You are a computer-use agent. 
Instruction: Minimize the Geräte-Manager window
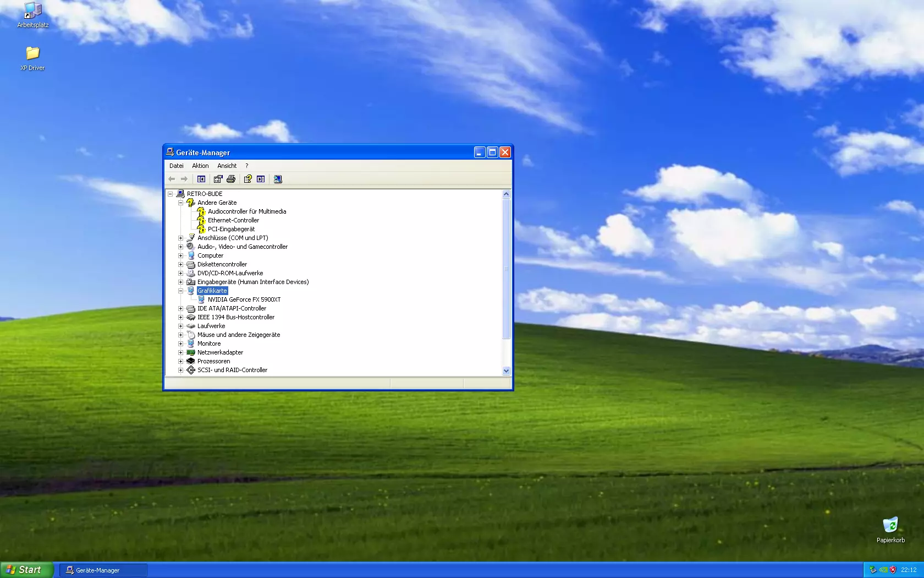click(480, 152)
